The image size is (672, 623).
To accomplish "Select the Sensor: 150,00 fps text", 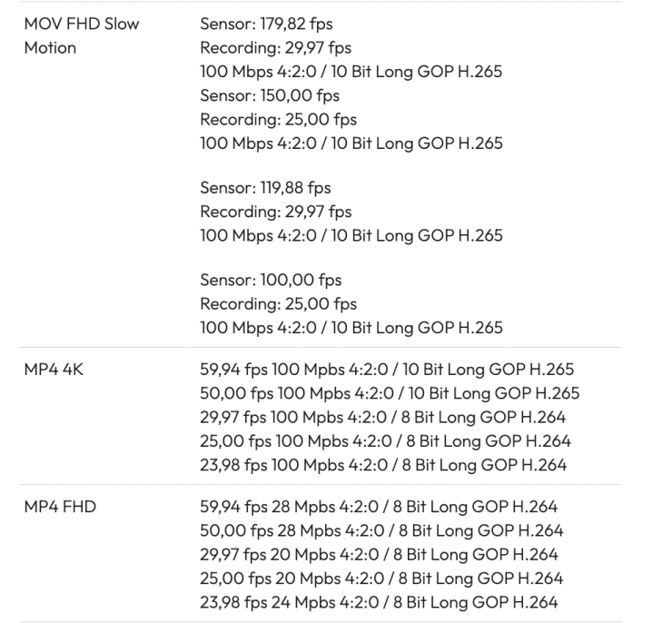I will pyautogui.click(x=270, y=95).
